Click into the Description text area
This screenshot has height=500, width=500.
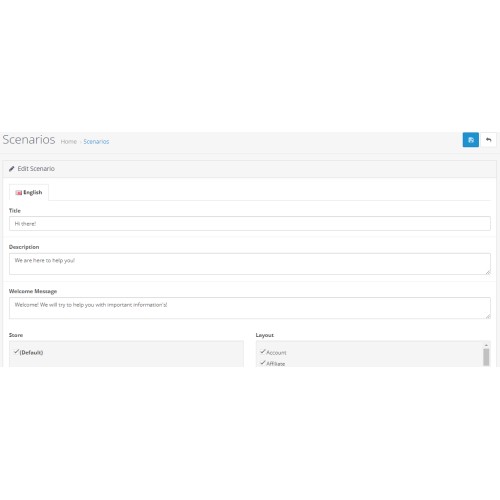[250, 264]
